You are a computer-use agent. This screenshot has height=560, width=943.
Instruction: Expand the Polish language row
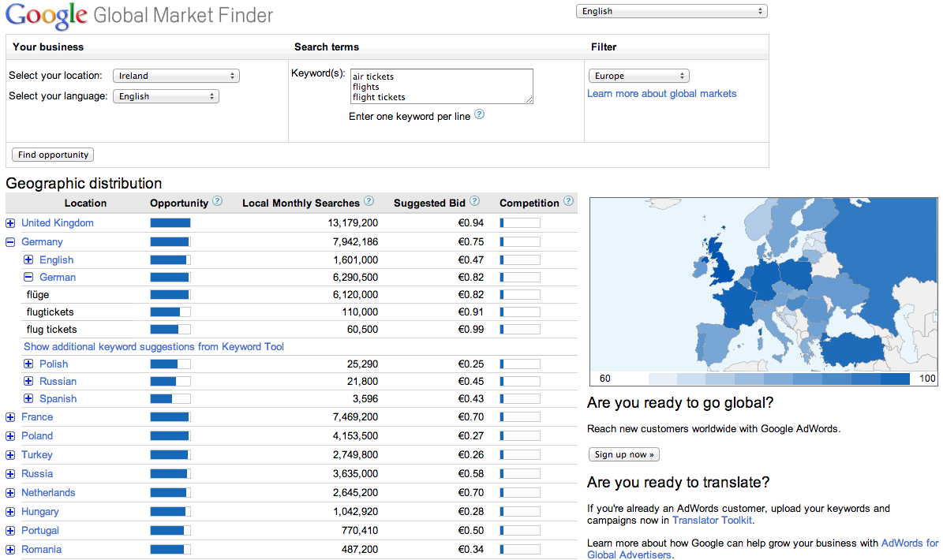pos(28,364)
